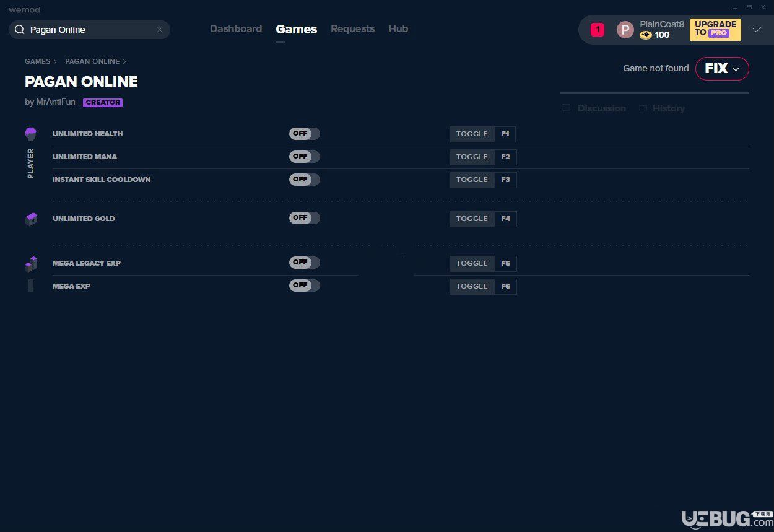774x532 pixels.
Task: Click the Player category head icon
Action: pos(30,134)
